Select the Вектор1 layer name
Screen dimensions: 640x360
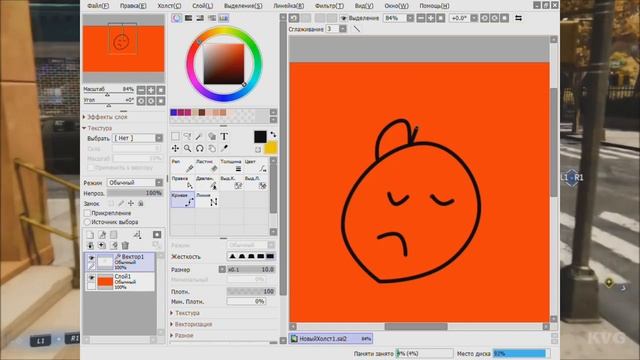click(x=133, y=257)
